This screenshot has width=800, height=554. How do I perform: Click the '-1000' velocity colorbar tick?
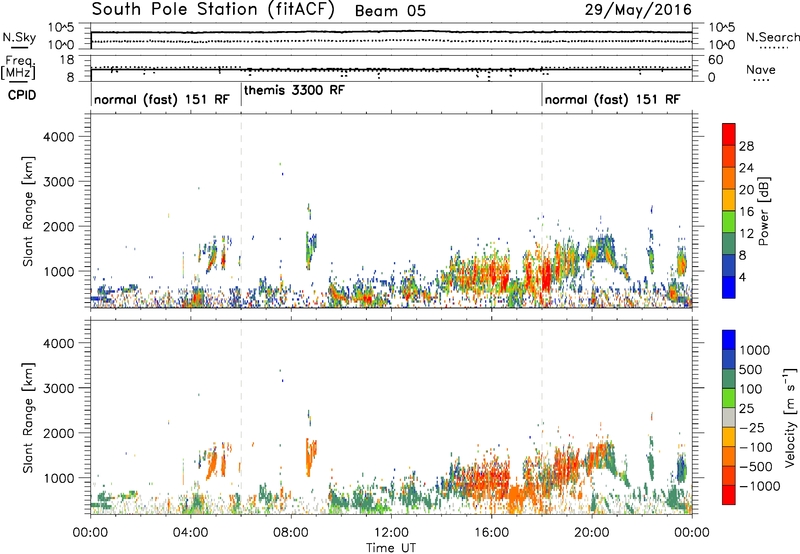click(x=760, y=486)
